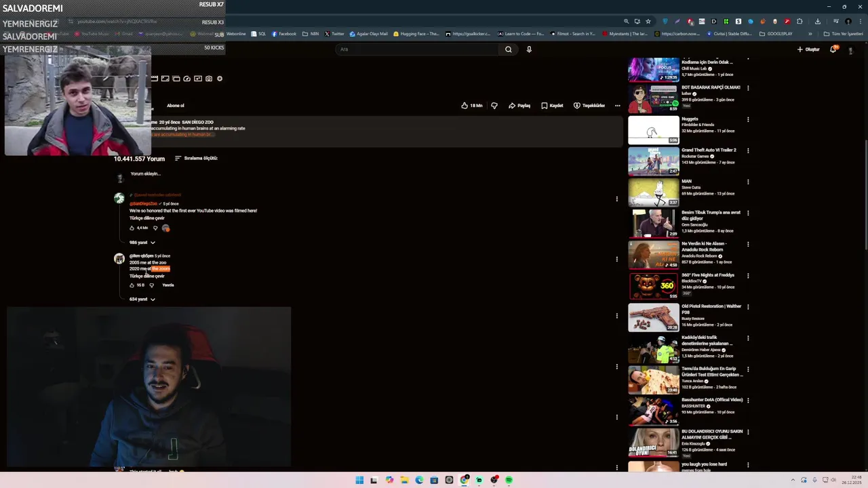
Task: Open the SQL bookmark
Action: point(258,34)
